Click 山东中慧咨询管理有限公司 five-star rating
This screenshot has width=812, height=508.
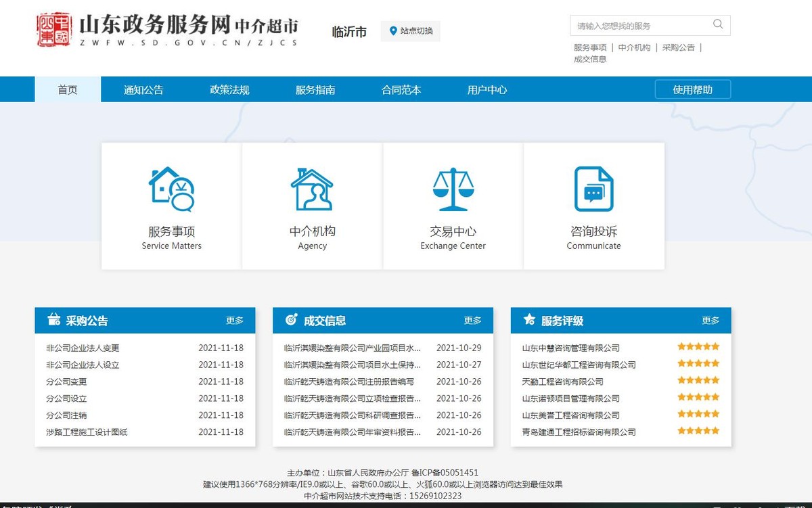coord(698,346)
